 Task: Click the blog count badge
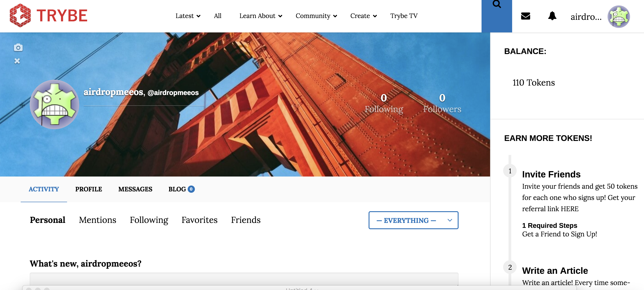coord(191,189)
